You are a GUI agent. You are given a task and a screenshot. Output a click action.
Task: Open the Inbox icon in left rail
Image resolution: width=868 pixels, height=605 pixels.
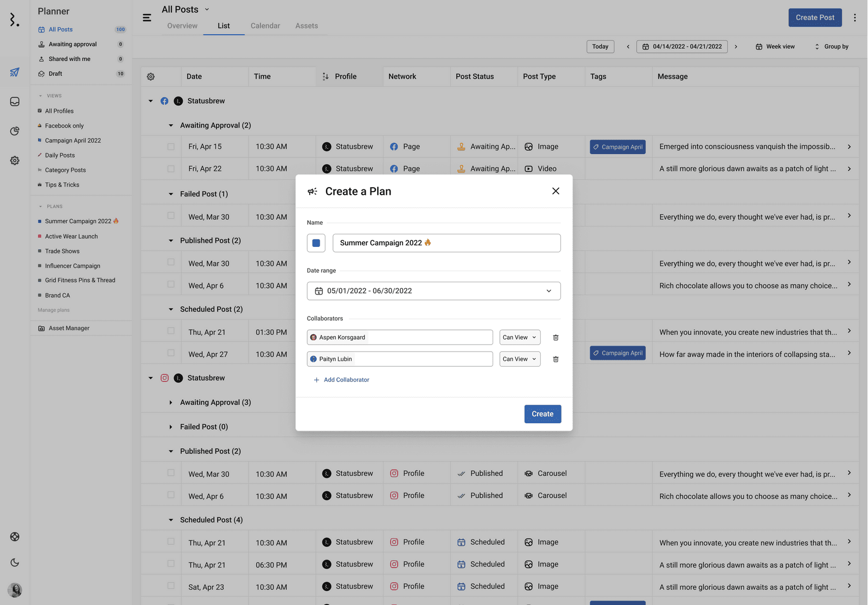[x=15, y=102]
